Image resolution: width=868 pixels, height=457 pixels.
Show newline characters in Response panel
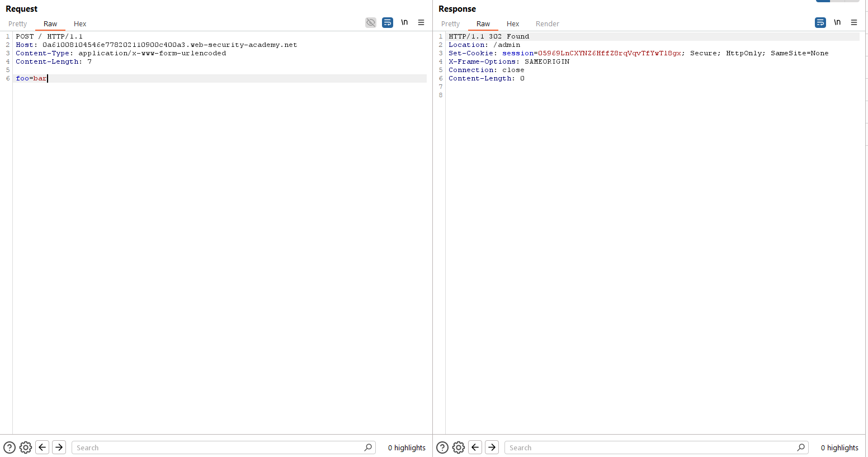(837, 23)
